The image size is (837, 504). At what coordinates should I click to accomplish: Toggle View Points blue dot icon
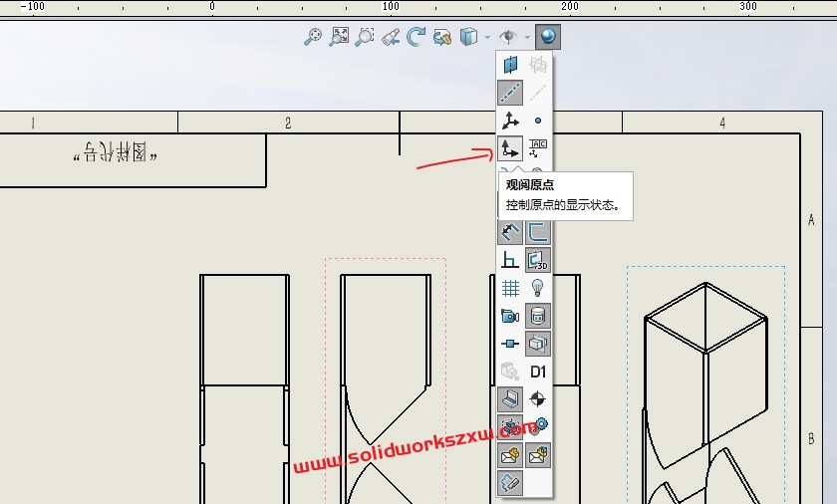pos(538,121)
